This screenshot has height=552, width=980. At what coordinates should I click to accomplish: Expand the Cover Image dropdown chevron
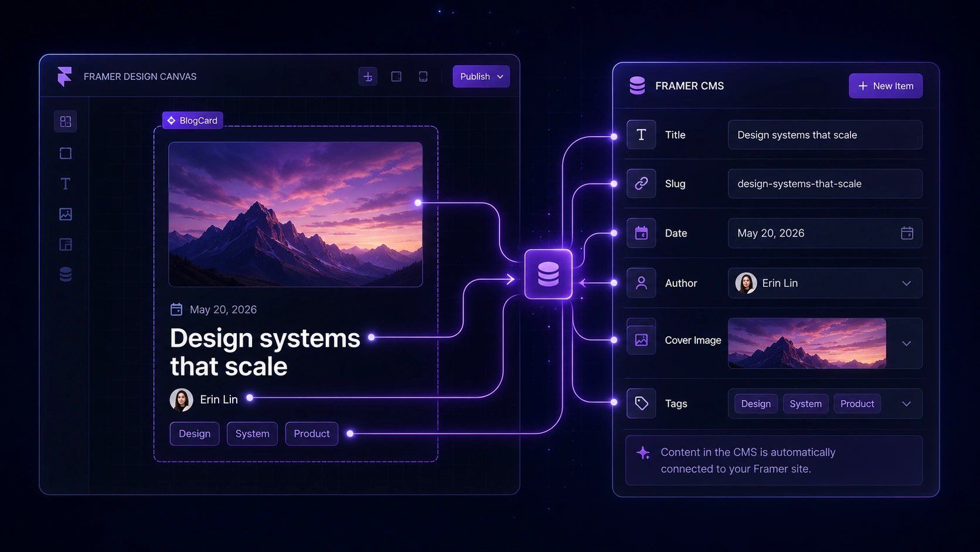(x=907, y=344)
